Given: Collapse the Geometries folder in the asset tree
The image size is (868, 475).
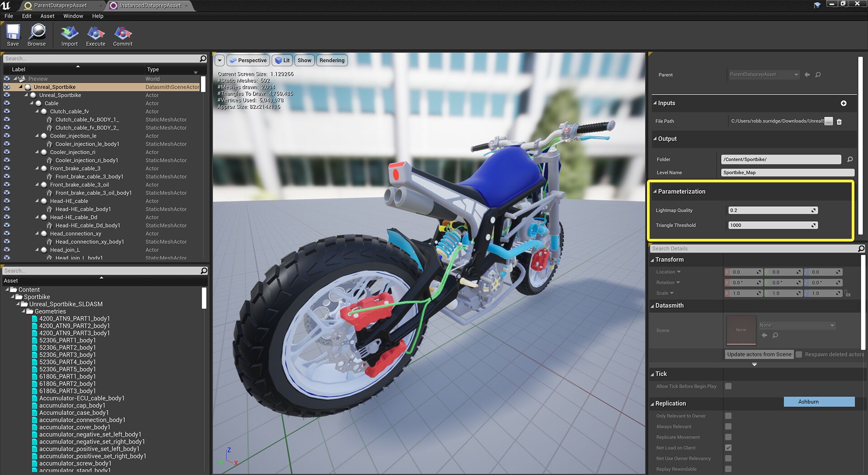Looking at the screenshot, I should (24, 311).
